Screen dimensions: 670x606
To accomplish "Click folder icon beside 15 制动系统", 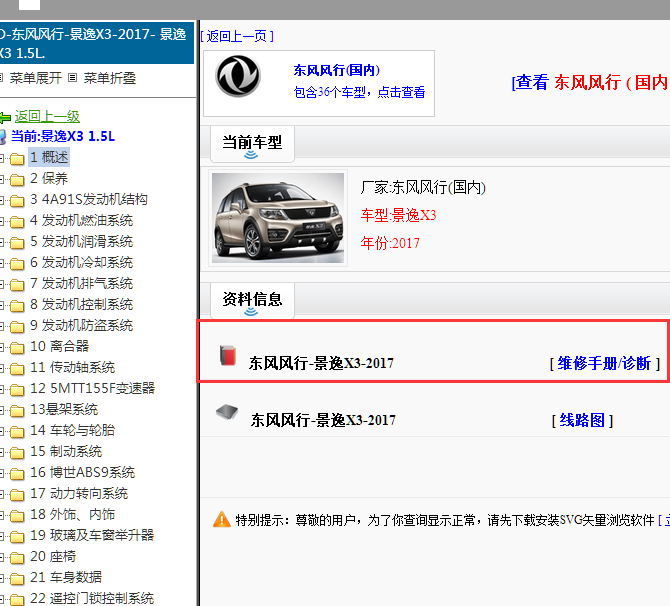I will (x=17, y=453).
